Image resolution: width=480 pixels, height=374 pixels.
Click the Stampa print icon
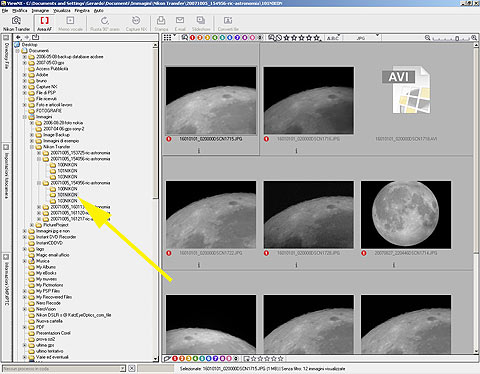(x=161, y=23)
